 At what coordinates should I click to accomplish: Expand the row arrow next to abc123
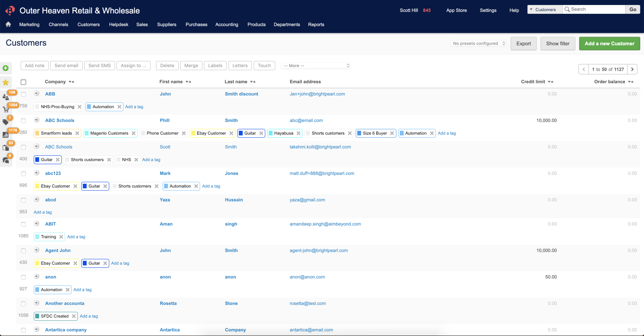click(36, 174)
